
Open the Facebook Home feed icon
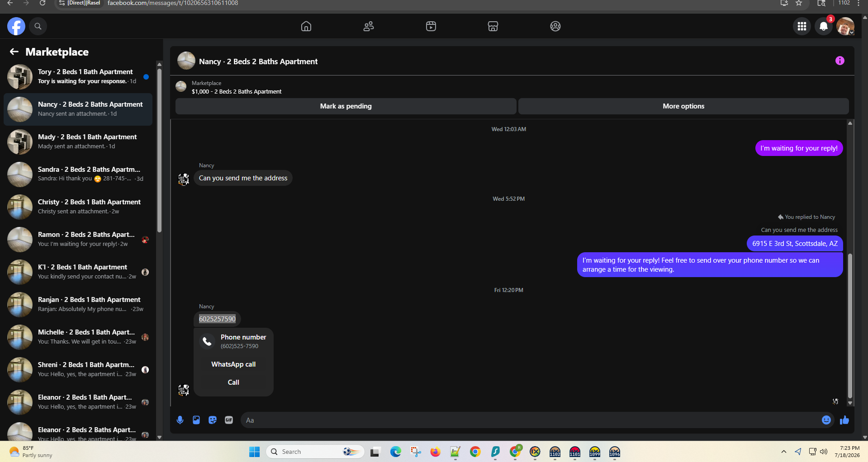306,26
